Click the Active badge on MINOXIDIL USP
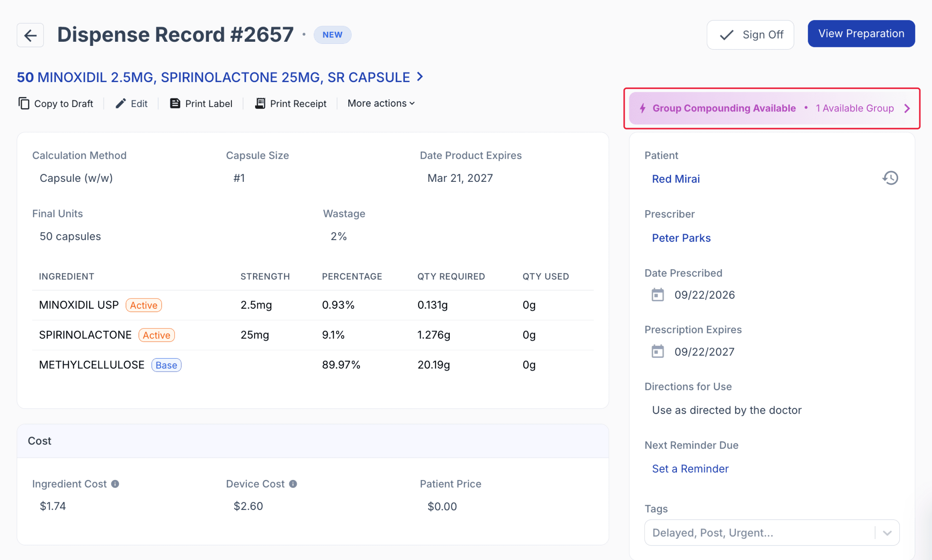Image resolution: width=932 pixels, height=560 pixels. 144,305
